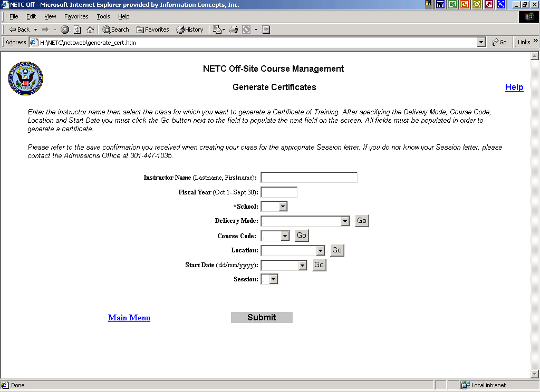Open the Location dropdown list
This screenshot has height=392, width=540.
321,251
